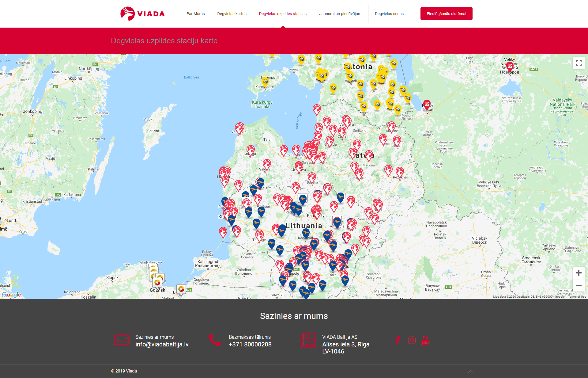The width and height of the screenshot is (588, 378).
Task: Zoom out on the map
Action: [x=579, y=285]
